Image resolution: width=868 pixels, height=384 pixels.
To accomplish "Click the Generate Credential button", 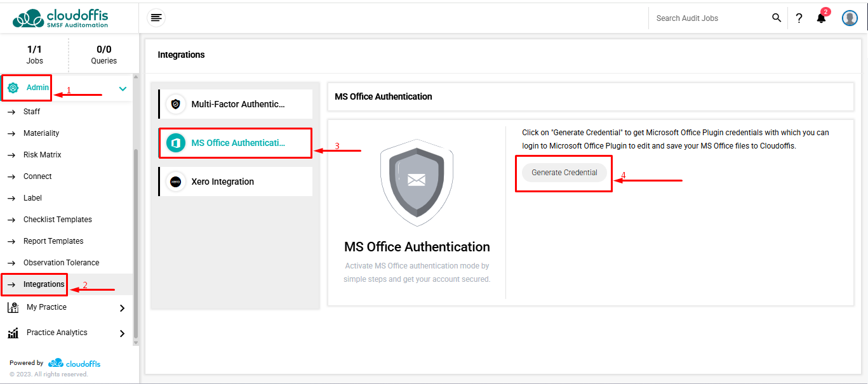I will coord(564,173).
